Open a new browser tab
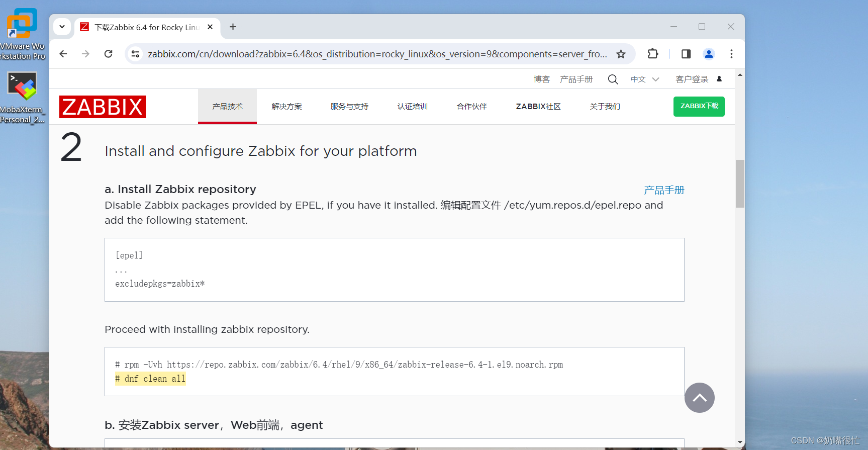This screenshot has height=450, width=868. [233, 27]
